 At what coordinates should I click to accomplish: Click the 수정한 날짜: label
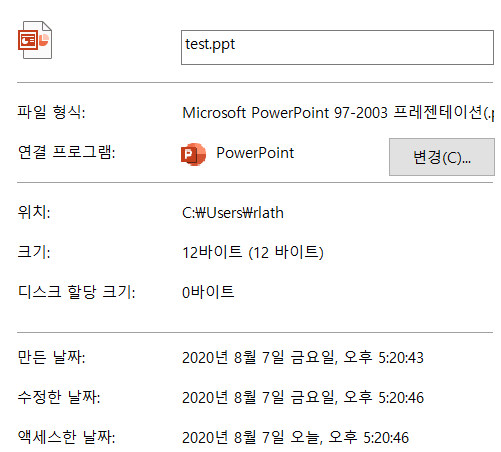pyautogui.click(x=59, y=397)
